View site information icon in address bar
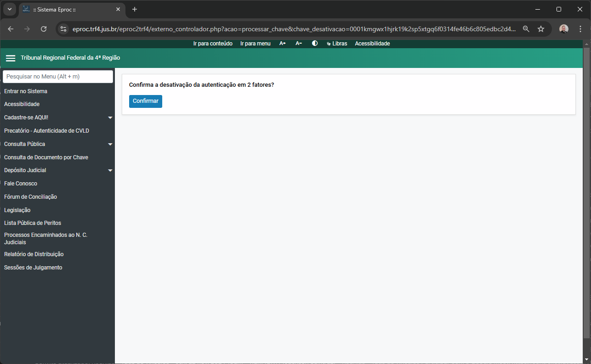591x364 pixels. (64, 29)
